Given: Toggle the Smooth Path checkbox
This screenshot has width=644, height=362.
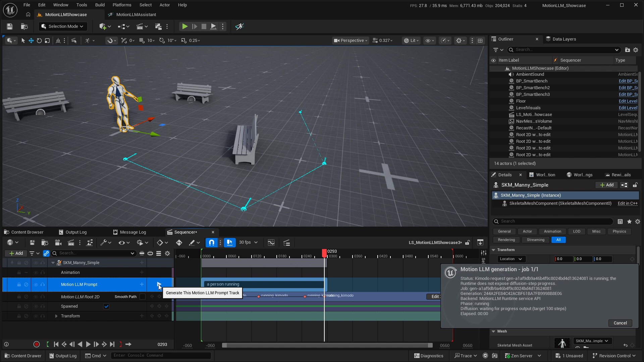Looking at the screenshot, I should tap(143, 297).
